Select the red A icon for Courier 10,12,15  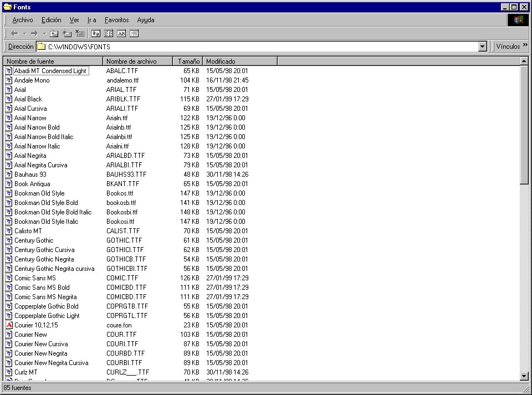point(9,325)
